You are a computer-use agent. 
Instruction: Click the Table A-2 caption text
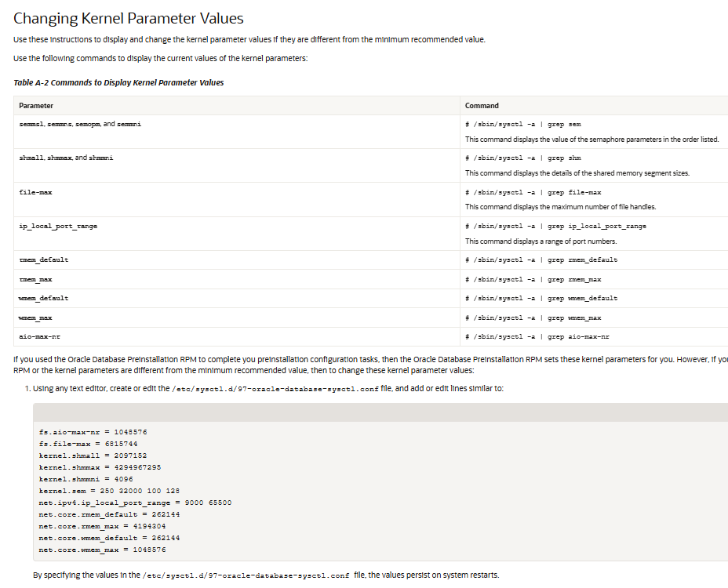(118, 83)
